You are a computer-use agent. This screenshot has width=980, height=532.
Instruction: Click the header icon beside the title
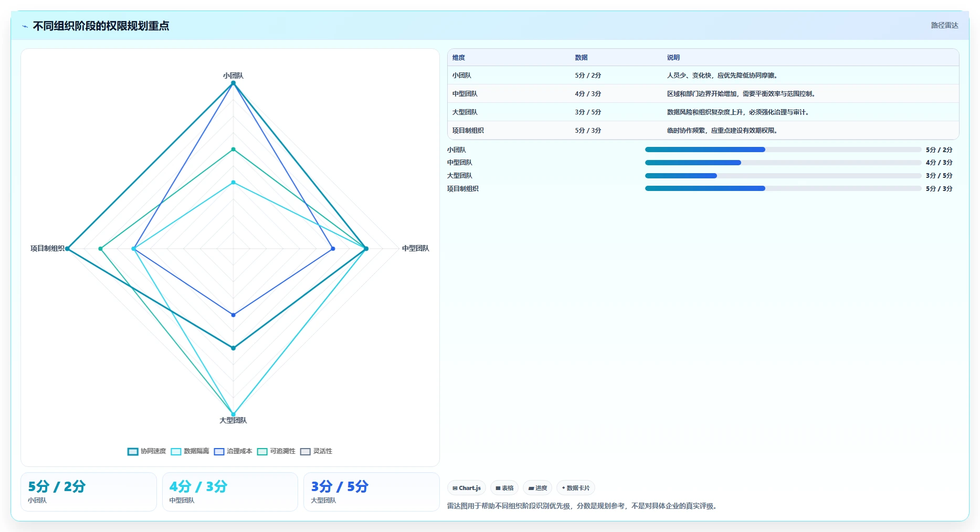(x=25, y=26)
